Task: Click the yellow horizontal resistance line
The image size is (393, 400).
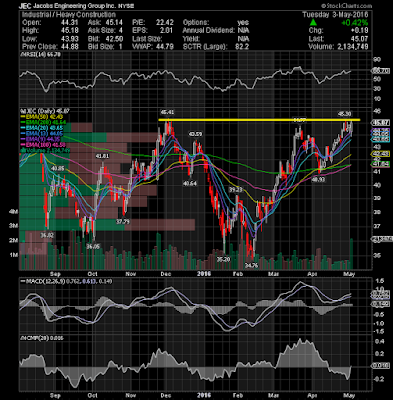Action: tap(259, 120)
